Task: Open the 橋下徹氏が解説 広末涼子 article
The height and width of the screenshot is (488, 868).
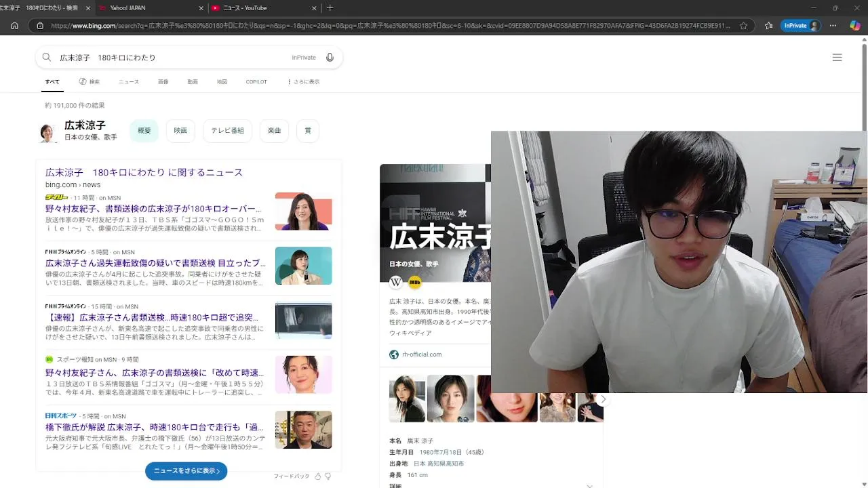Action: pyautogui.click(x=155, y=427)
